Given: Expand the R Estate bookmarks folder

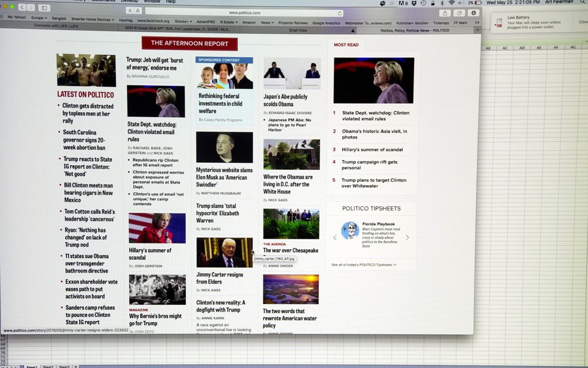Looking at the screenshot, I should point(229,22).
